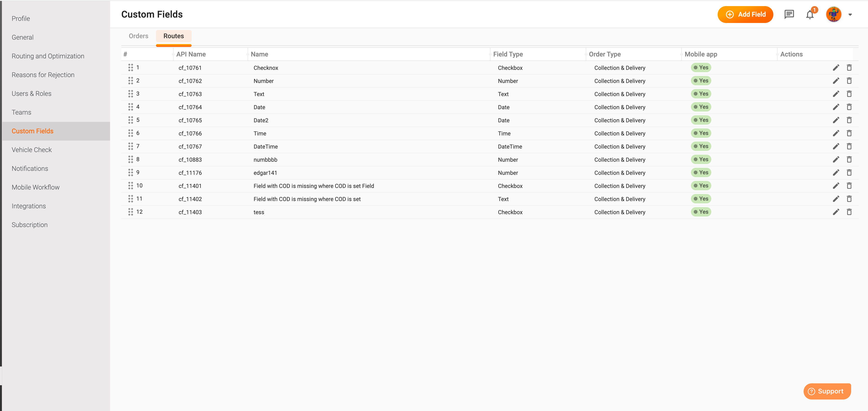The image size is (868, 411).
Task: Edit the Checknox custom field
Action: tap(836, 67)
